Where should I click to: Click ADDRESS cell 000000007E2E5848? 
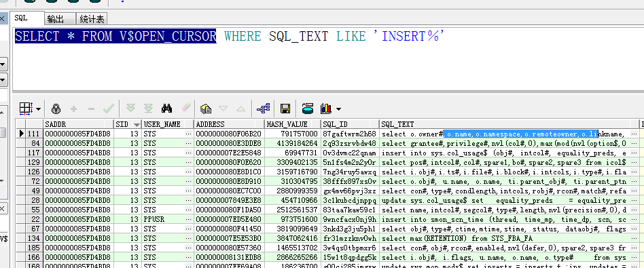pyautogui.click(x=229, y=153)
